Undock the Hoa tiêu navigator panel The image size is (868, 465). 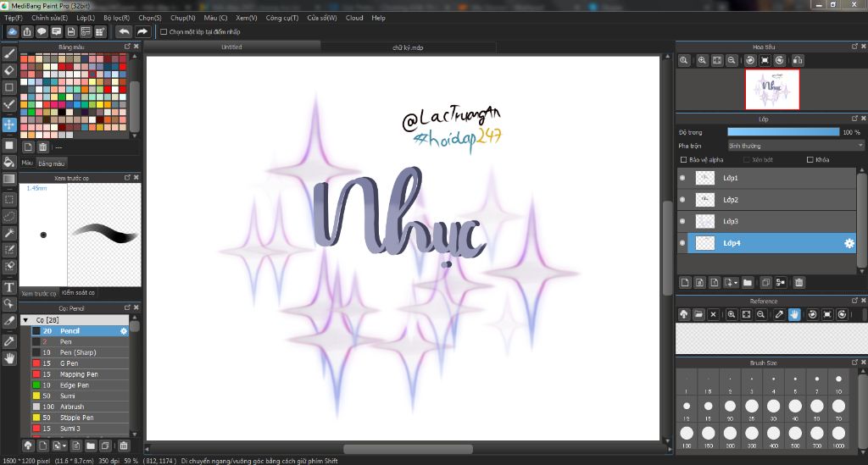tap(854, 47)
